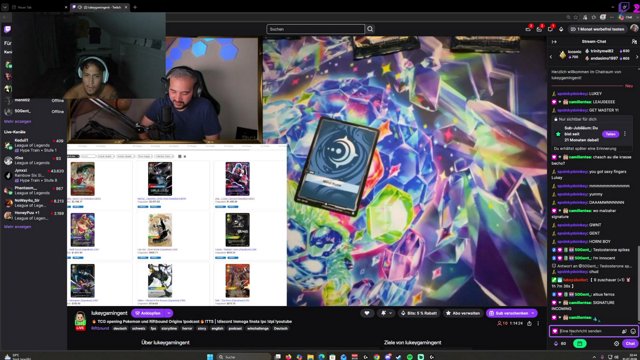Open the notification bell dropdown
The height and width of the screenshot is (360, 640).
click(386, 313)
